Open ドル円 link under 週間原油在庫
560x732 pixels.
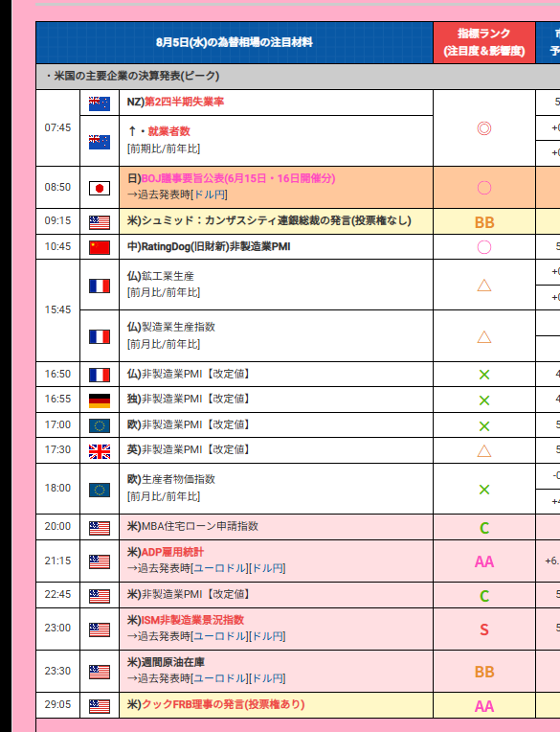pos(267,678)
